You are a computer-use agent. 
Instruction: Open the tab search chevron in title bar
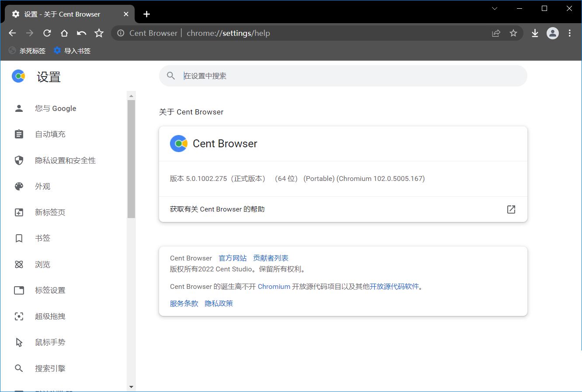coord(495,8)
